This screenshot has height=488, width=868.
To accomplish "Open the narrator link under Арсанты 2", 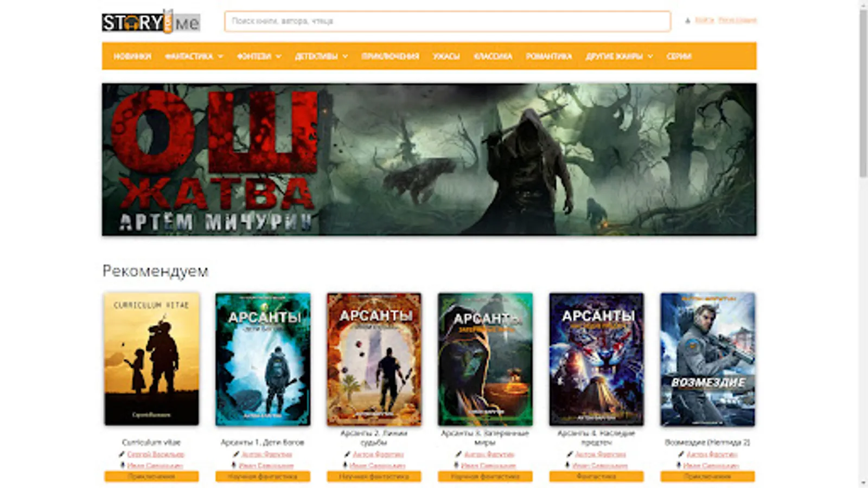I will [x=378, y=466].
